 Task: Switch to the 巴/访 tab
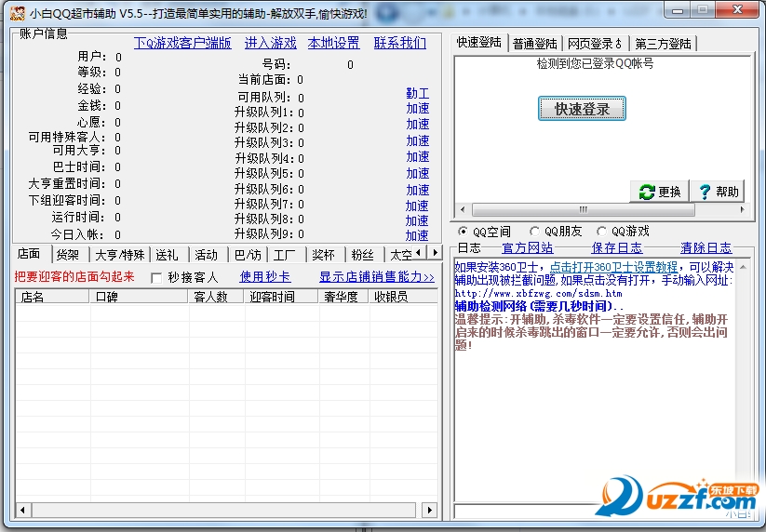coord(248,255)
